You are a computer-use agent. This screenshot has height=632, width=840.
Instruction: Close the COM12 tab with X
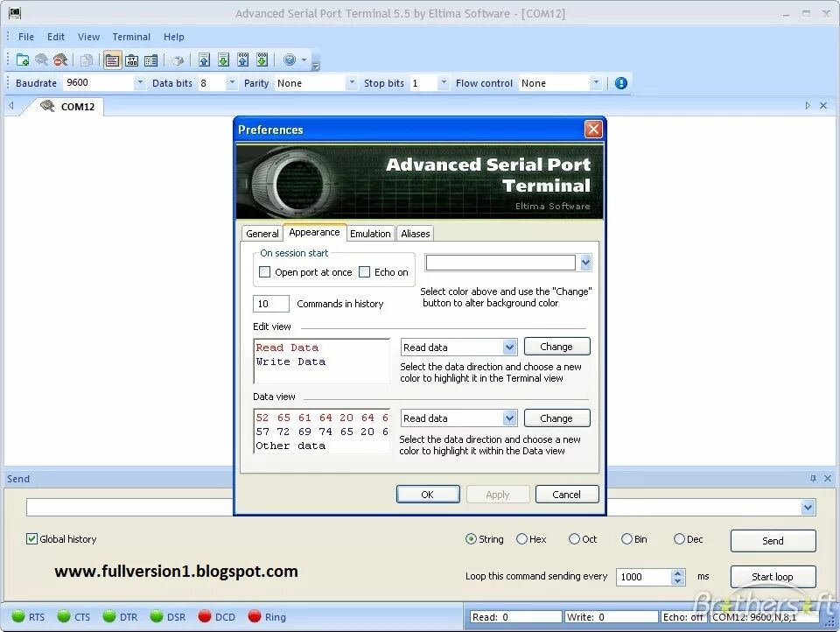click(x=823, y=106)
